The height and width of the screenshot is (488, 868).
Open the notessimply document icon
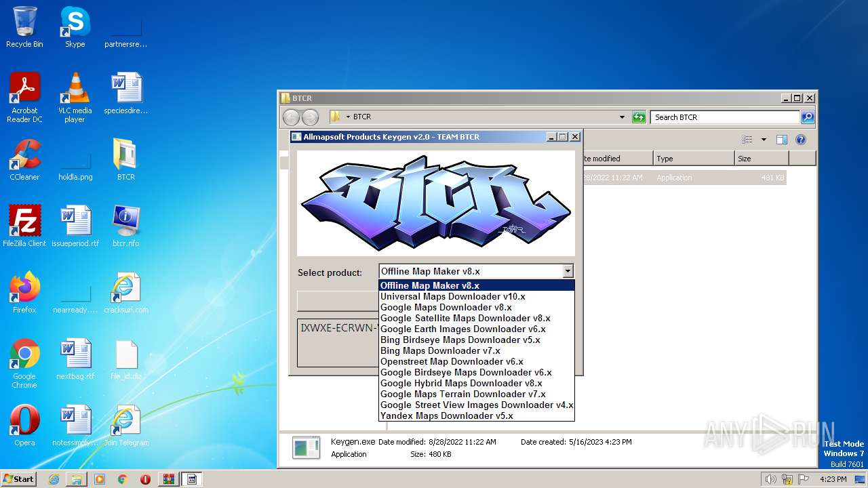click(x=75, y=426)
